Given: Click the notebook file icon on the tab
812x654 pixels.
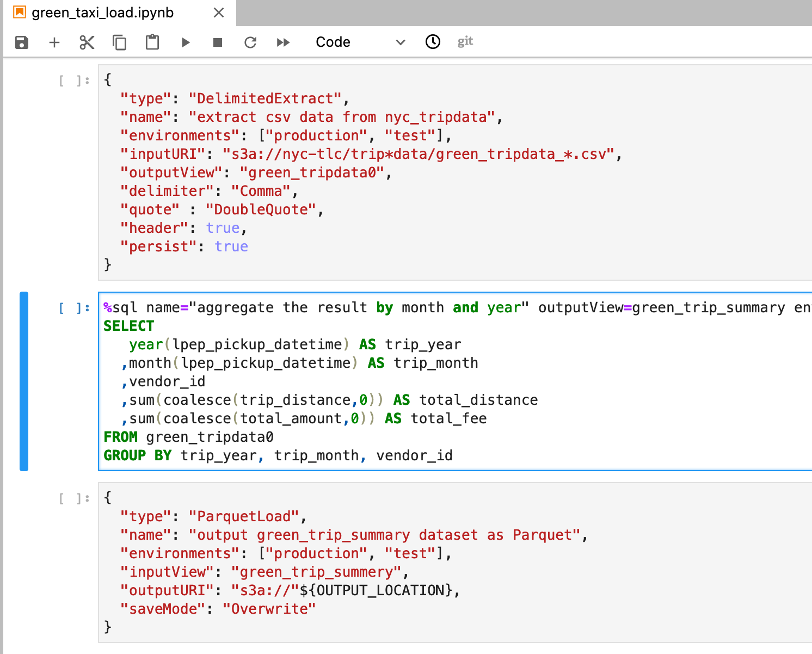Looking at the screenshot, I should coord(20,13).
